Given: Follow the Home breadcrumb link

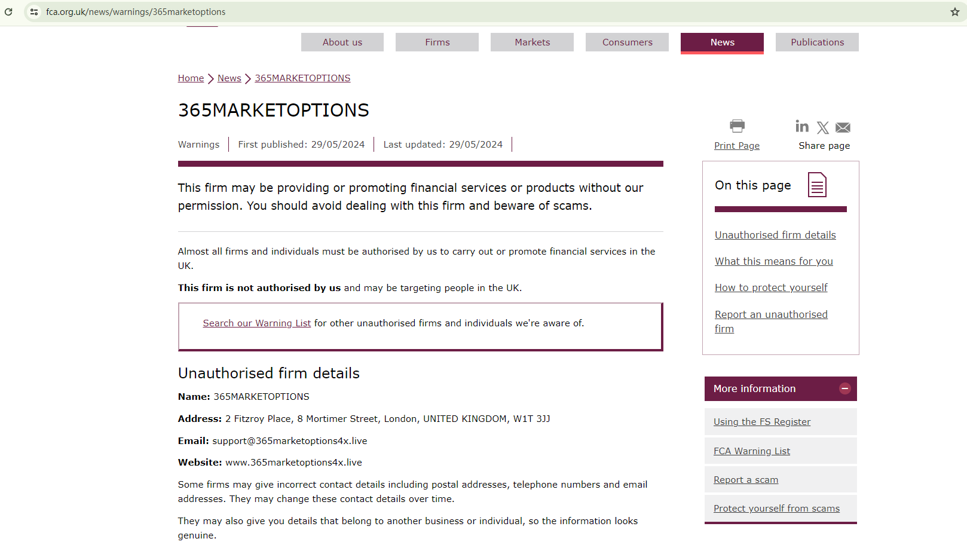Looking at the screenshot, I should [191, 78].
